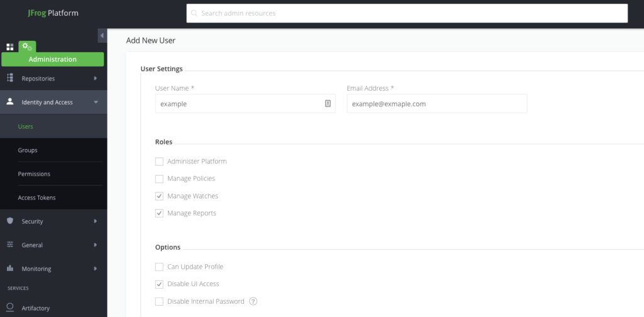Click the Monitoring bar chart icon
This screenshot has width=644, height=317.
pos(9,269)
